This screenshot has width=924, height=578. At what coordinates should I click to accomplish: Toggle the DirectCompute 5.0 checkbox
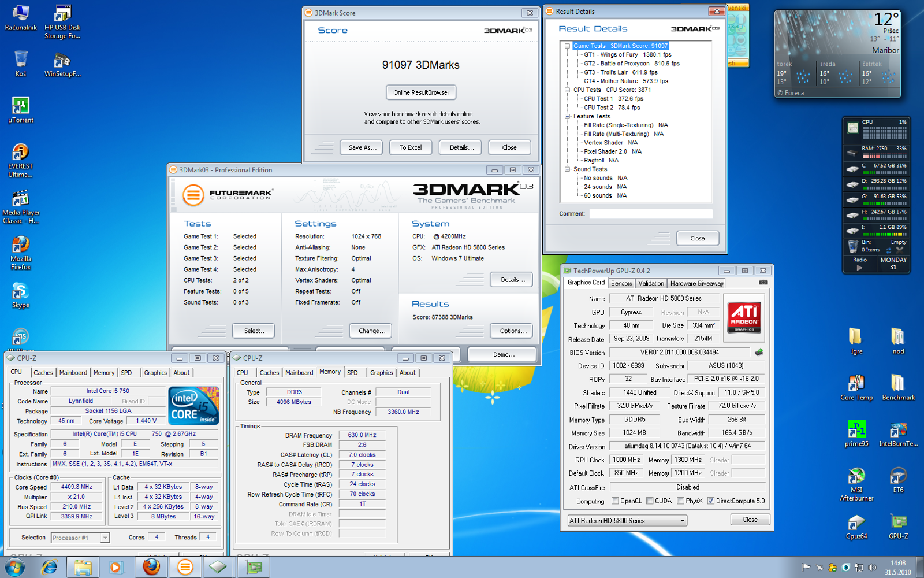tap(711, 501)
